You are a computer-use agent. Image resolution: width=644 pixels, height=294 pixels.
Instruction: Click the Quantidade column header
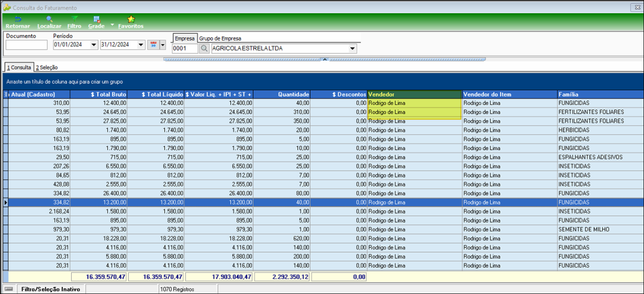tap(282, 94)
